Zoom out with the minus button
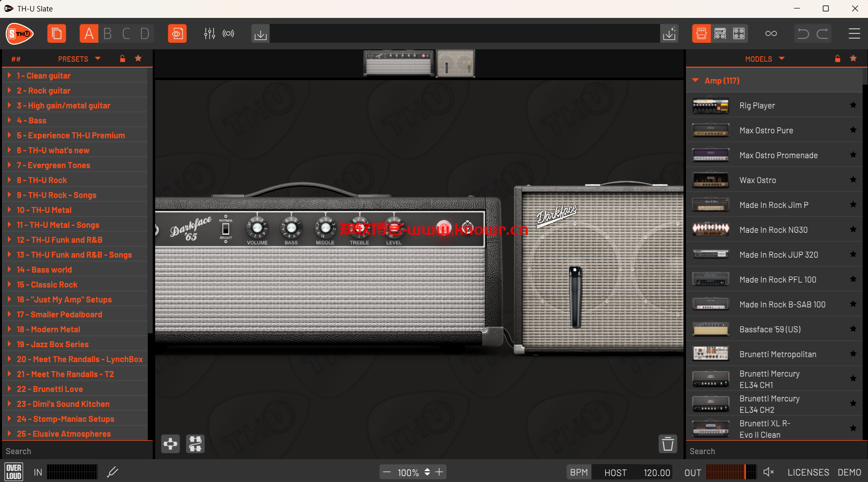The height and width of the screenshot is (482, 868). pyautogui.click(x=387, y=472)
